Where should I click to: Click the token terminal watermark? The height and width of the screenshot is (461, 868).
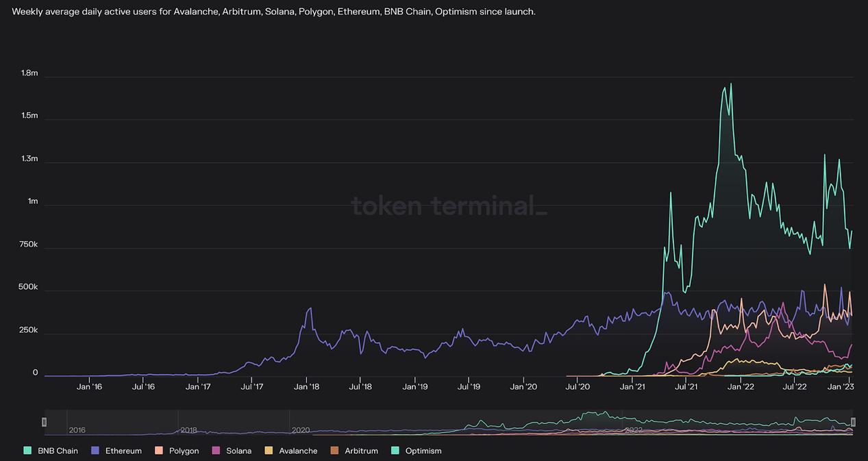click(449, 207)
